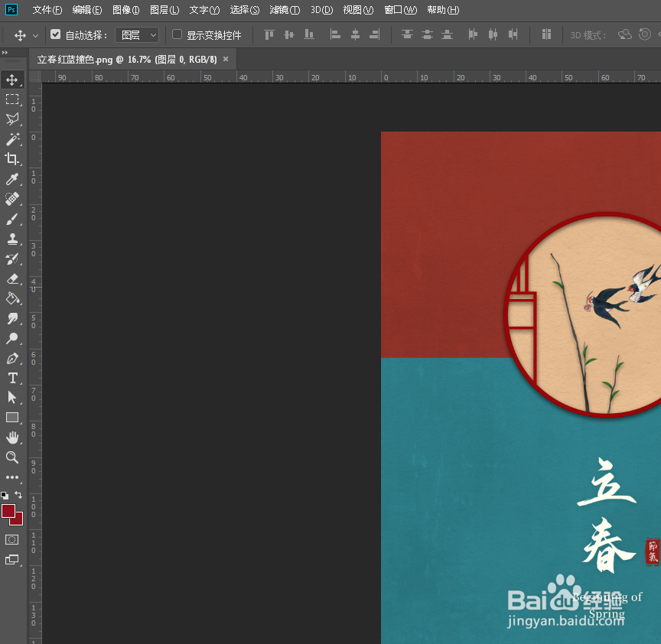
Task: Select the Path Selection tool
Action: point(12,398)
